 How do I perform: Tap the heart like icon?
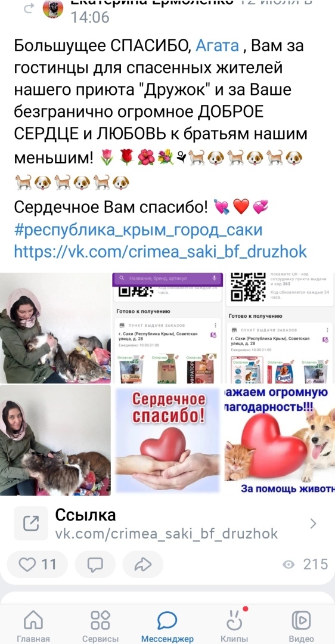coord(27,565)
